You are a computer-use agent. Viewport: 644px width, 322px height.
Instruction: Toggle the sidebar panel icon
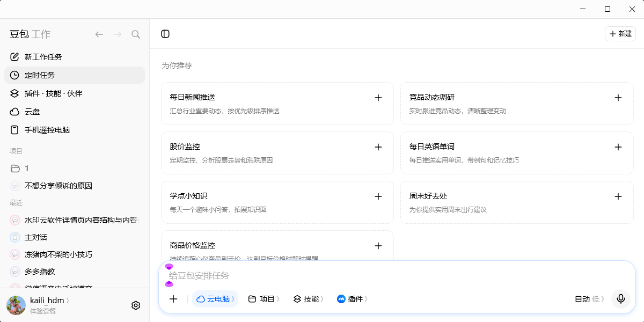(x=165, y=34)
